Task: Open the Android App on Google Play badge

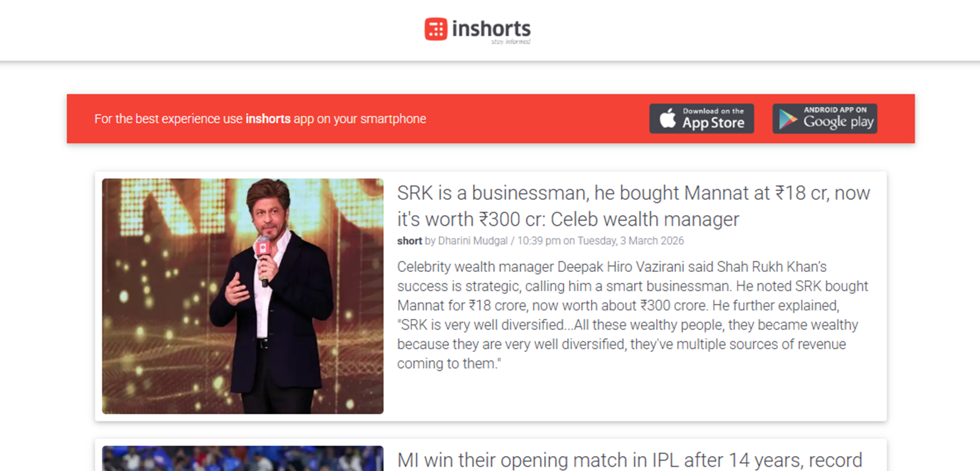Action: coord(825,119)
